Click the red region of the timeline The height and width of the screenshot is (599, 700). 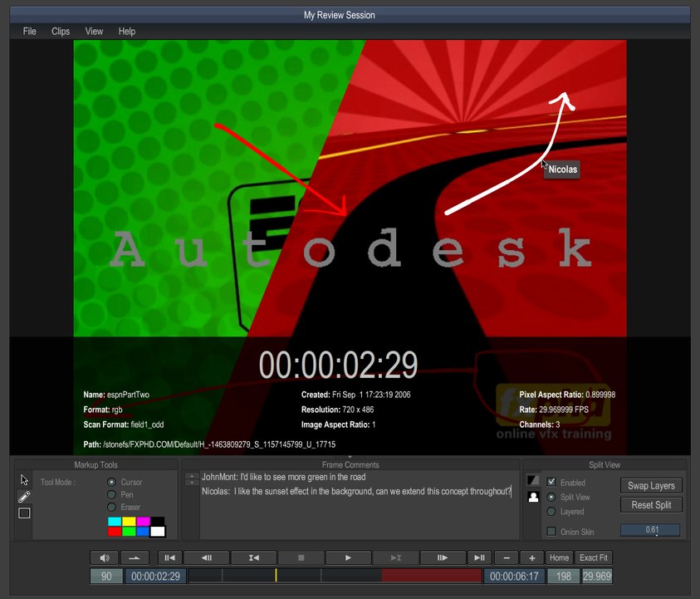pyautogui.click(x=431, y=576)
